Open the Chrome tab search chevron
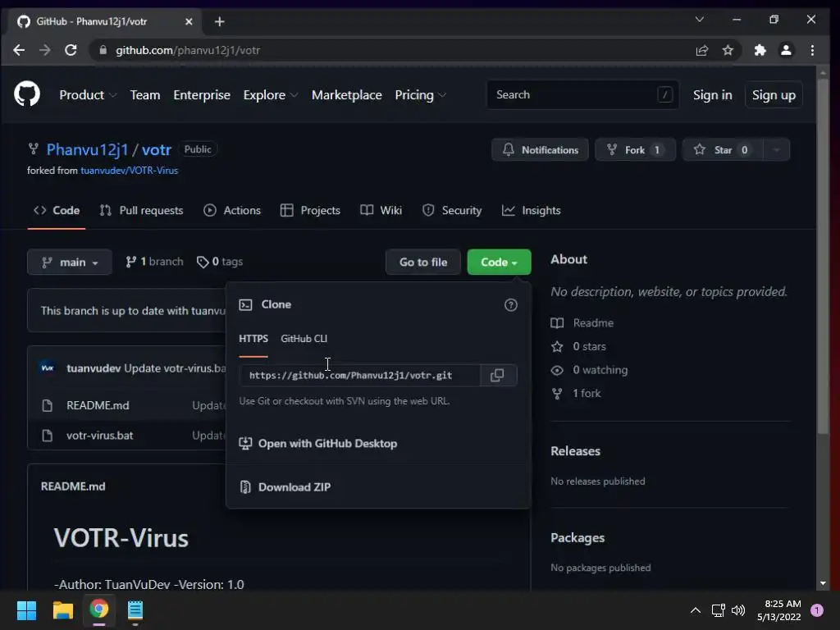840x630 pixels. (700, 20)
